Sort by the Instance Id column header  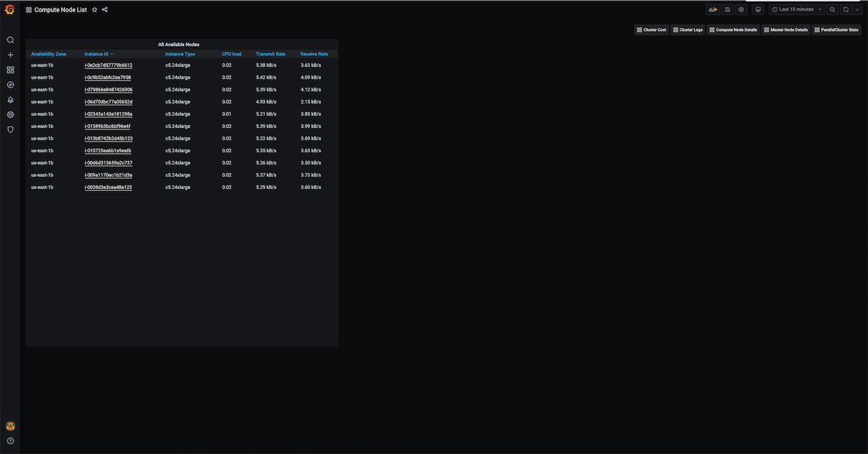coord(96,54)
